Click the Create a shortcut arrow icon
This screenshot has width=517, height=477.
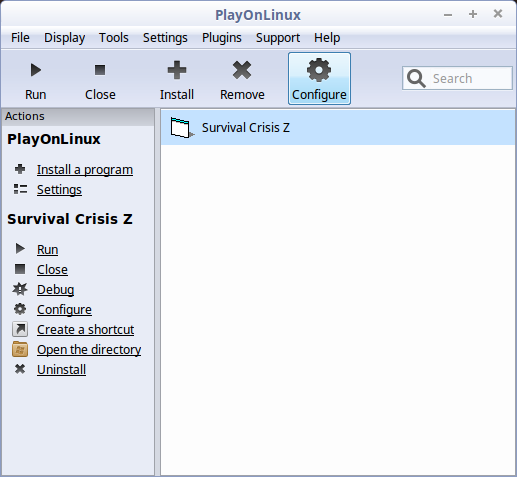(20, 329)
